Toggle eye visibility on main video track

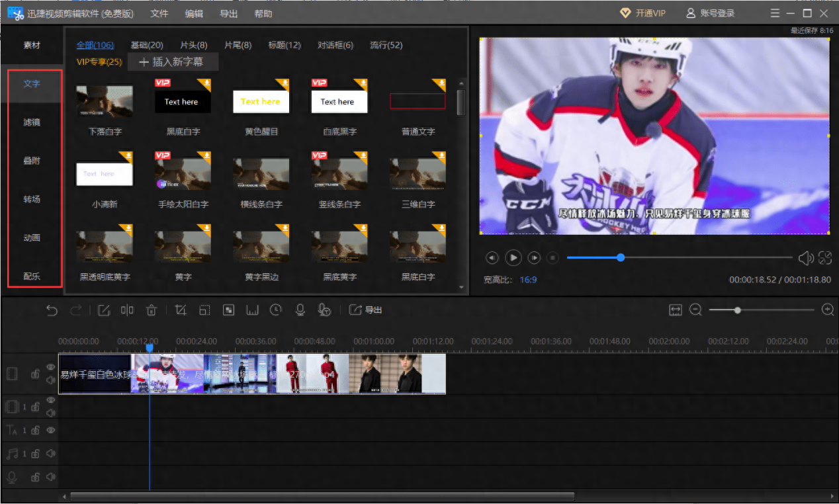pyautogui.click(x=51, y=368)
